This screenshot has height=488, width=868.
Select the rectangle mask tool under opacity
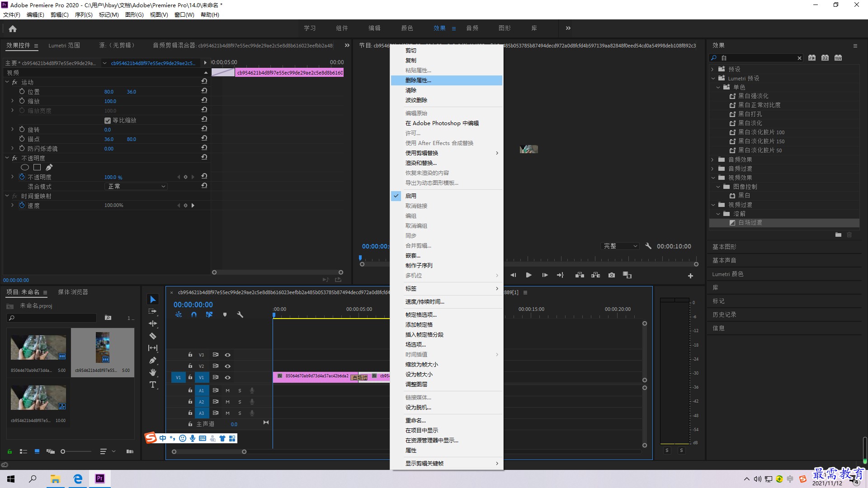[37, 168]
